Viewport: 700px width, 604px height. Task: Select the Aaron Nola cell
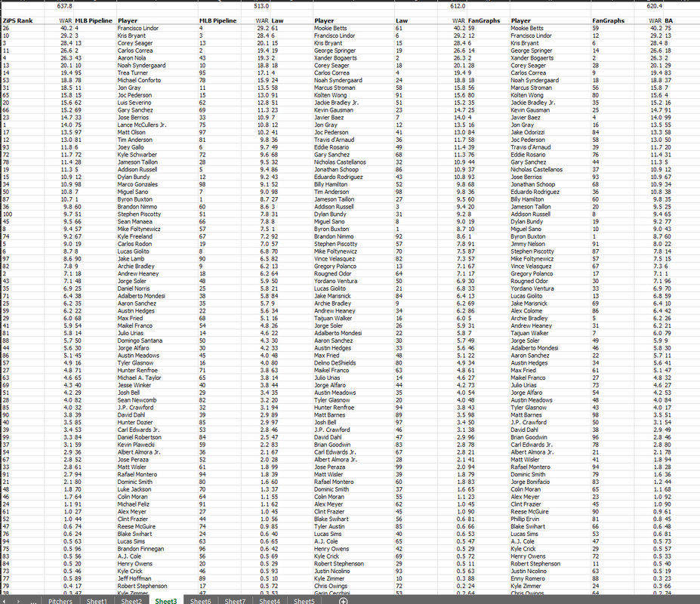pyautogui.click(x=157, y=58)
